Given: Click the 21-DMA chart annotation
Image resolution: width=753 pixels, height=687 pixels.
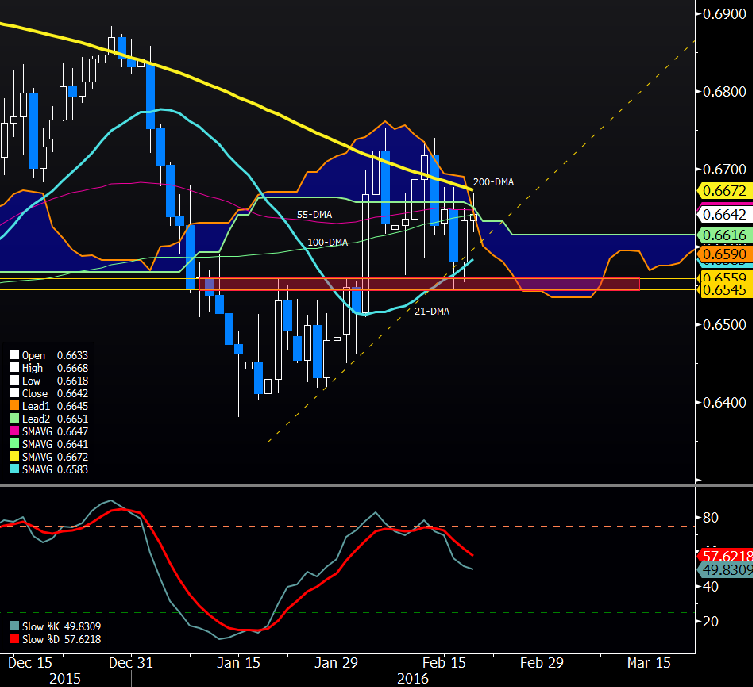Looking at the screenshot, I should point(432,312).
